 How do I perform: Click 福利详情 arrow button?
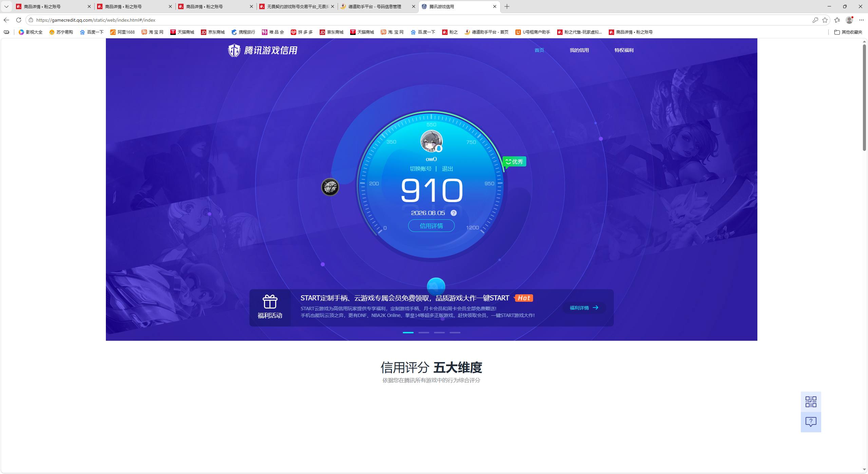point(584,308)
